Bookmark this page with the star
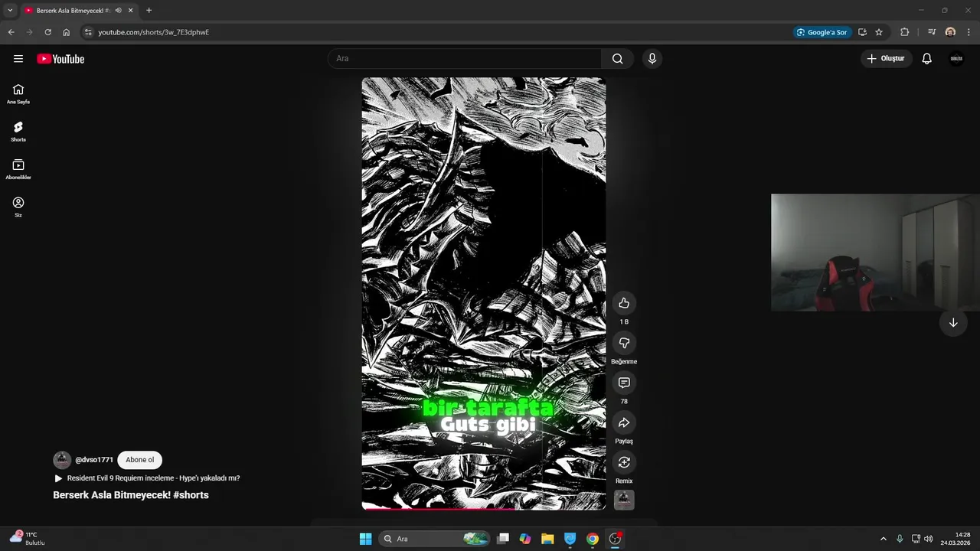Viewport: 980px width, 551px height. 879,32
